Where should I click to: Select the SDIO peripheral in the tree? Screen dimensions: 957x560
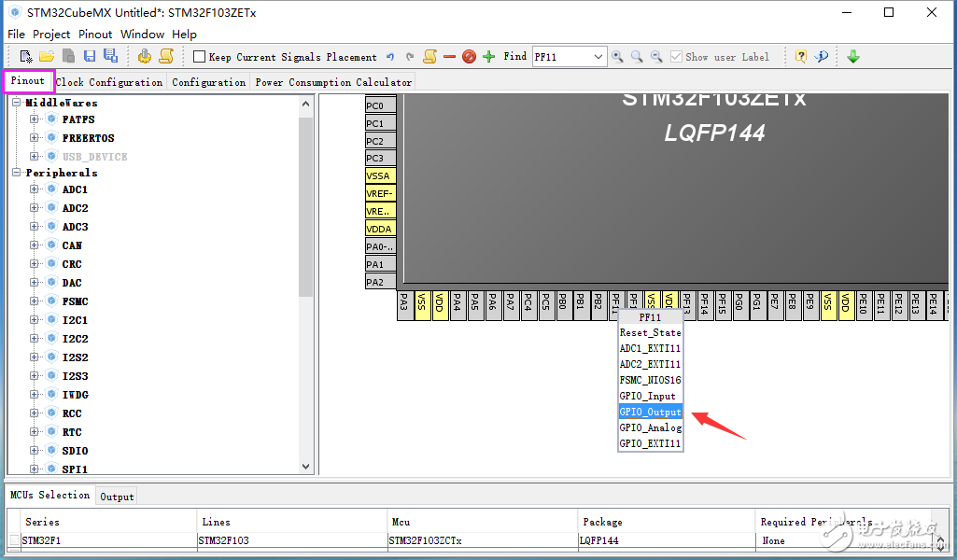(75, 451)
